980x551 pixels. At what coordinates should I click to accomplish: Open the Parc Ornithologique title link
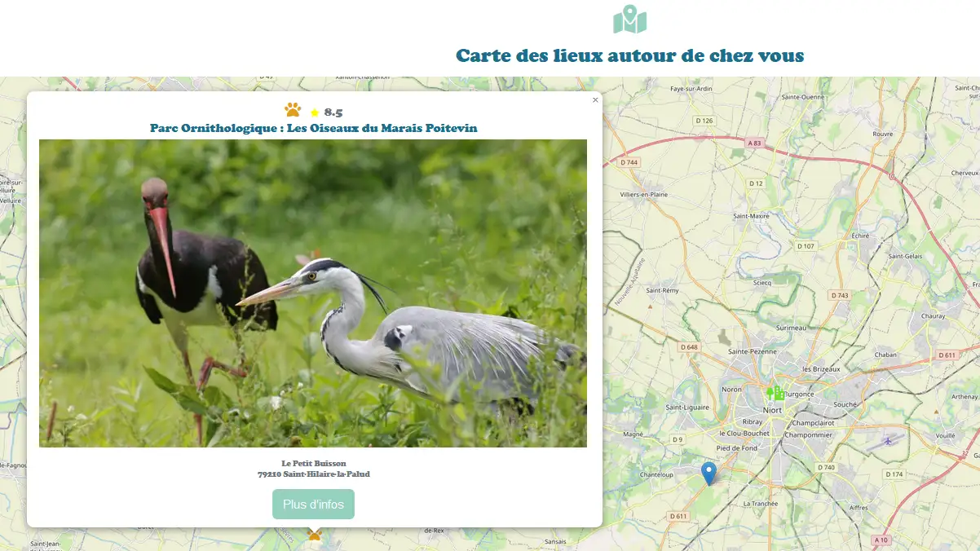(x=313, y=128)
